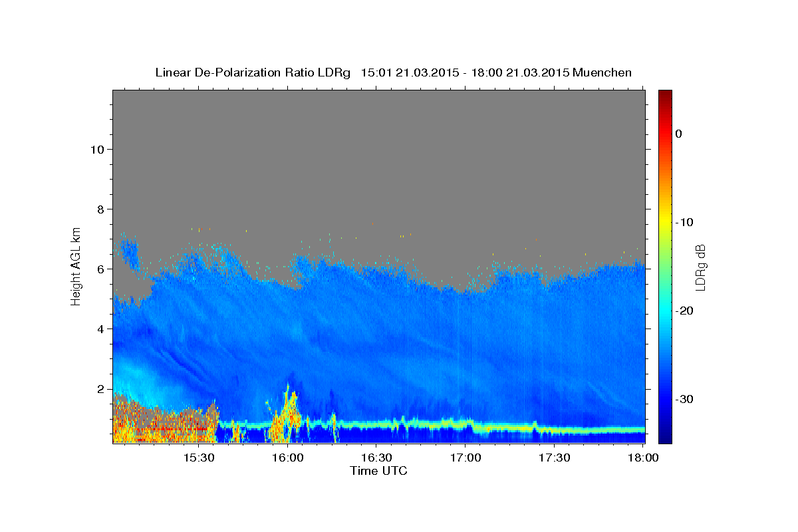Click the 'Time UTC' axis label

click(378, 471)
